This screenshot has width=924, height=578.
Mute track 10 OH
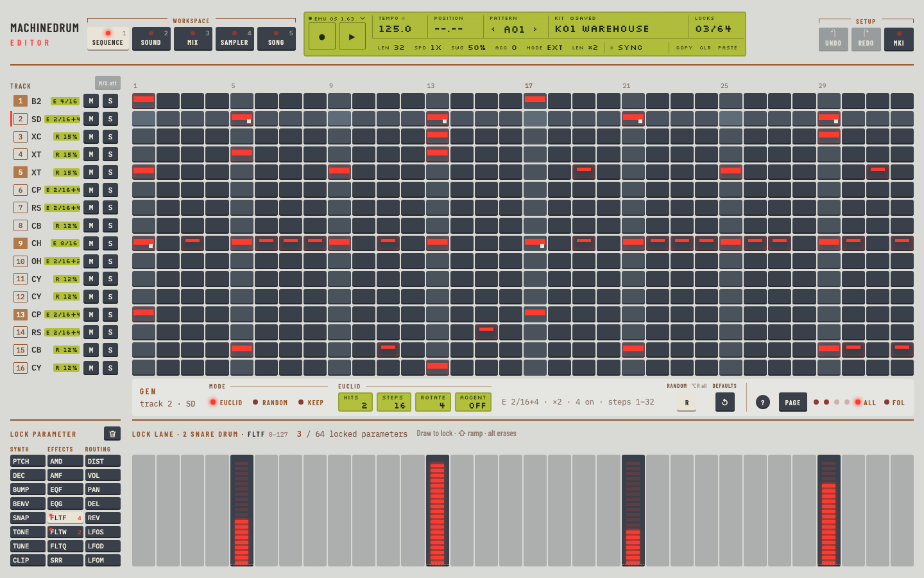(x=91, y=261)
